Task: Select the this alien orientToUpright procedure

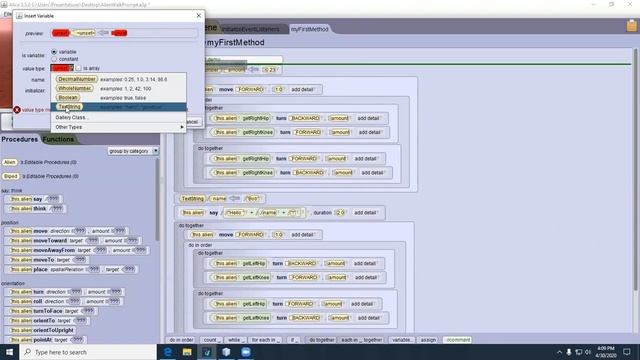Action: (41, 330)
